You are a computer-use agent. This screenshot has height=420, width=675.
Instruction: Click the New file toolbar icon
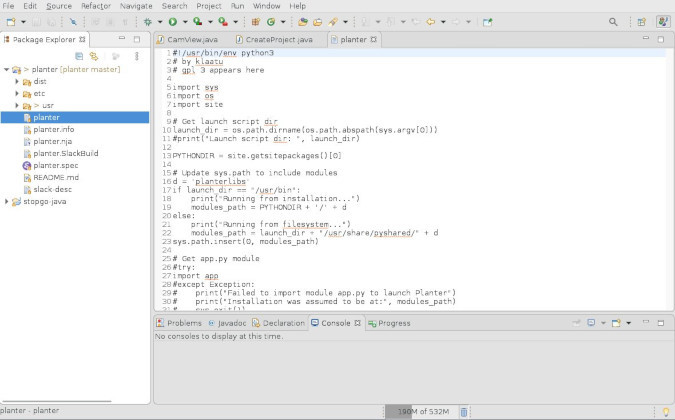click(x=11, y=21)
